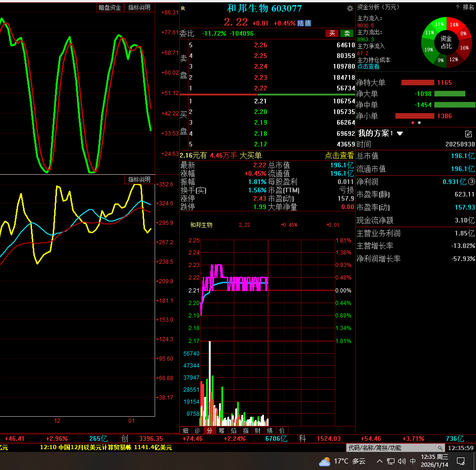476x470 pixels.
Task: Open weather widget showing 17°C 多云
Action: click(342, 461)
